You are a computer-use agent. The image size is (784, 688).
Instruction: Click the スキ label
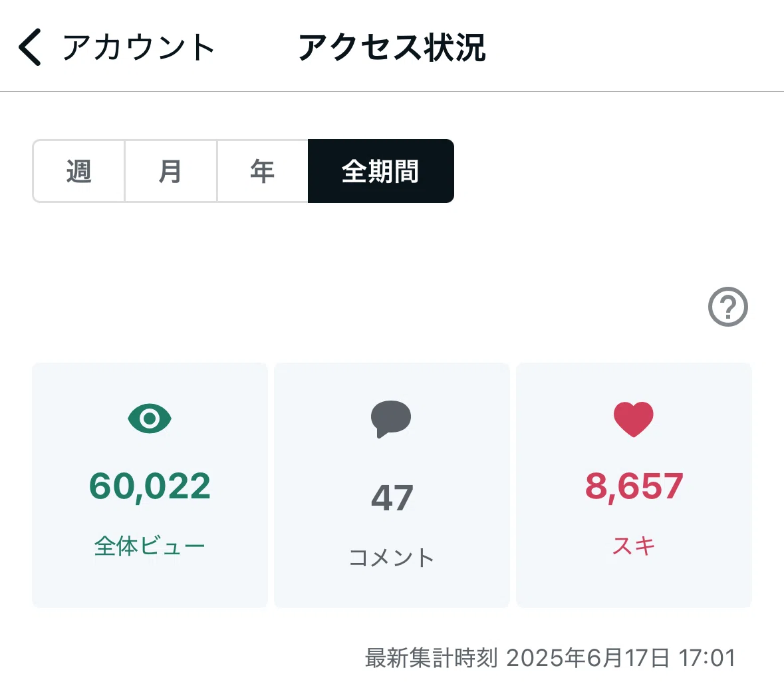pos(634,546)
